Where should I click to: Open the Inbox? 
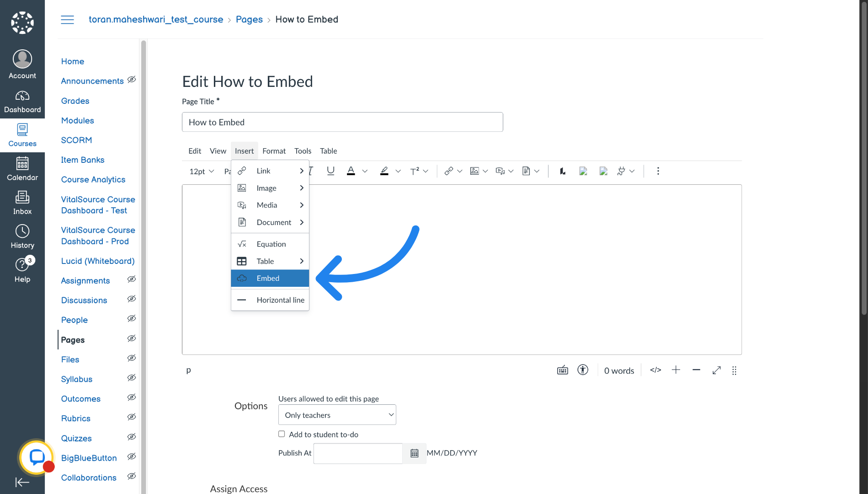(x=22, y=203)
